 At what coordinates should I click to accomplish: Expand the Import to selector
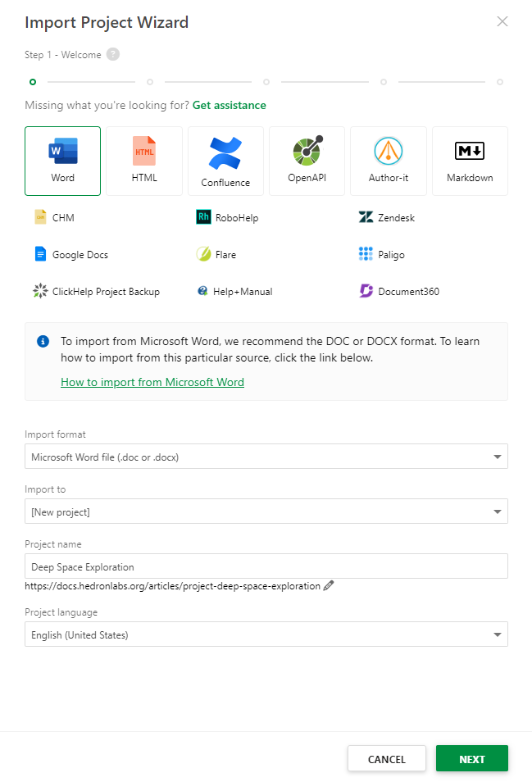266,511
